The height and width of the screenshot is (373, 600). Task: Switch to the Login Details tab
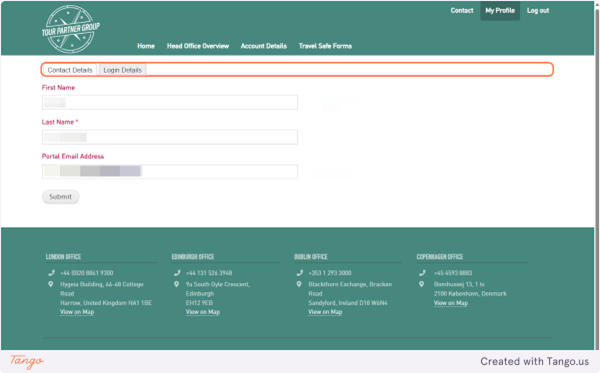pos(122,70)
